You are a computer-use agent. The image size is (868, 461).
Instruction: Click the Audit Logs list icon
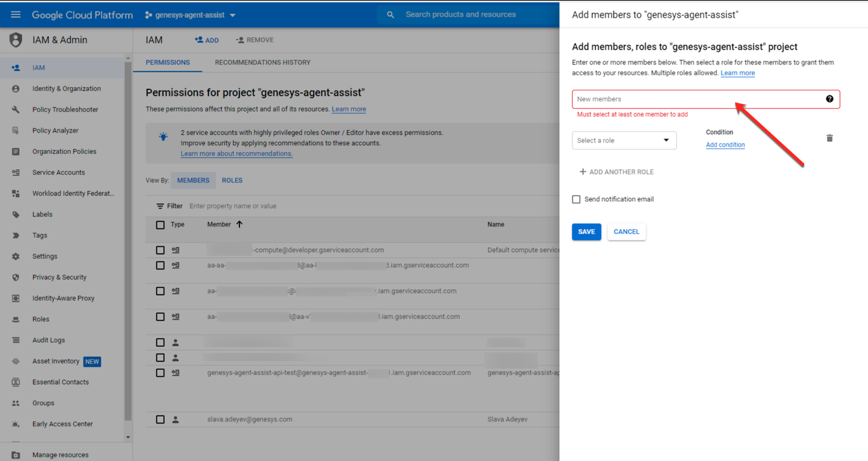(15, 340)
